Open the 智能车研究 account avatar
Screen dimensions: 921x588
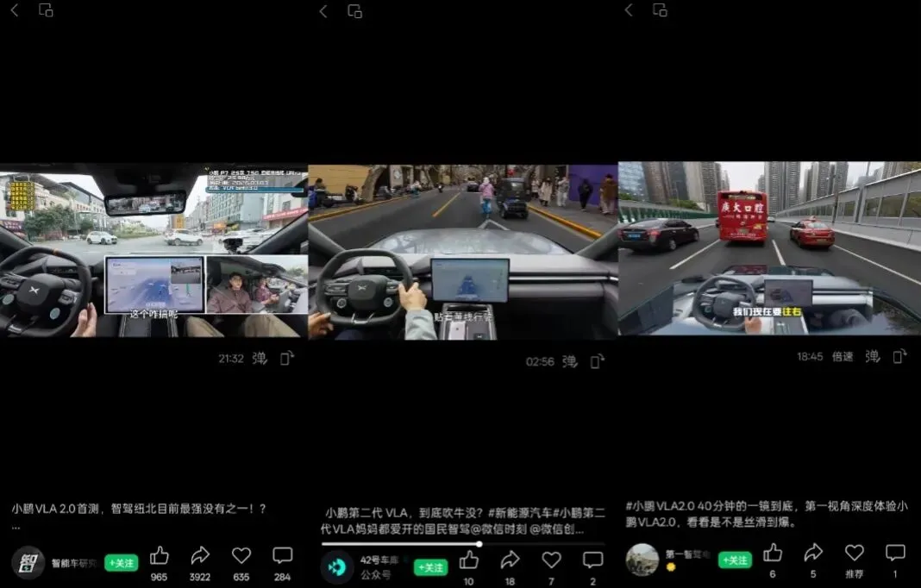[28, 563]
